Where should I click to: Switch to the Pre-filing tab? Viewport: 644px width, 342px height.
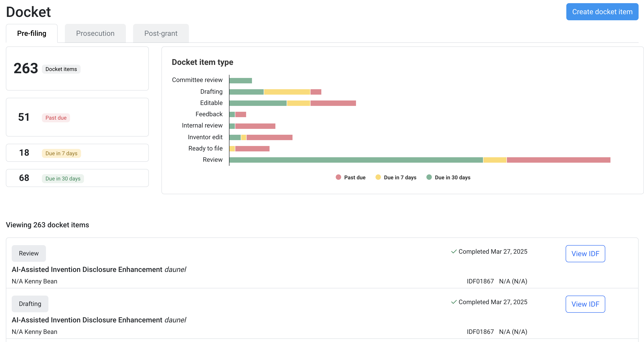(x=32, y=33)
